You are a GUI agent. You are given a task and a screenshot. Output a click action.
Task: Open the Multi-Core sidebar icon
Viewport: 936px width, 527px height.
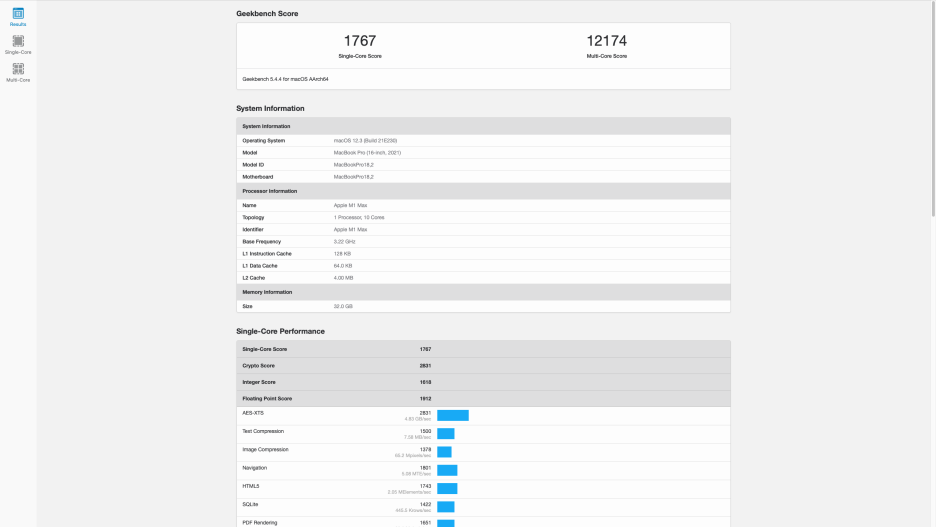click(18, 73)
